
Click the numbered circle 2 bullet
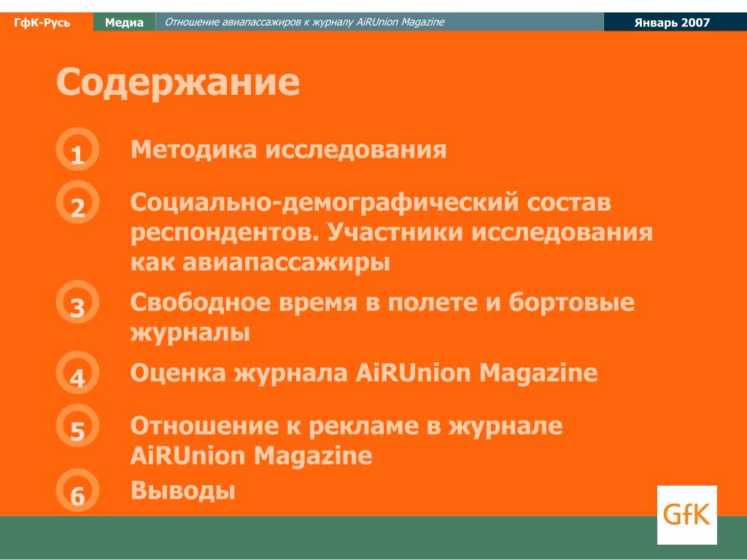(x=77, y=202)
